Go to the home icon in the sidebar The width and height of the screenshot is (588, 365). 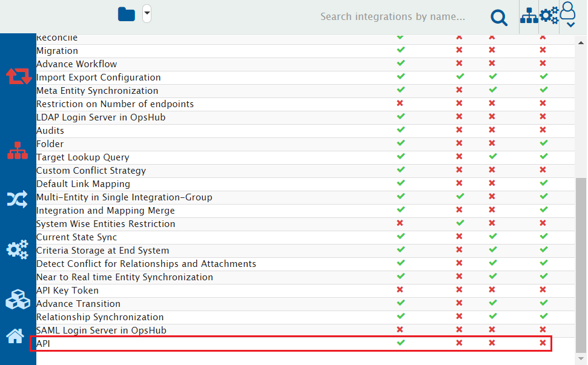click(15, 335)
